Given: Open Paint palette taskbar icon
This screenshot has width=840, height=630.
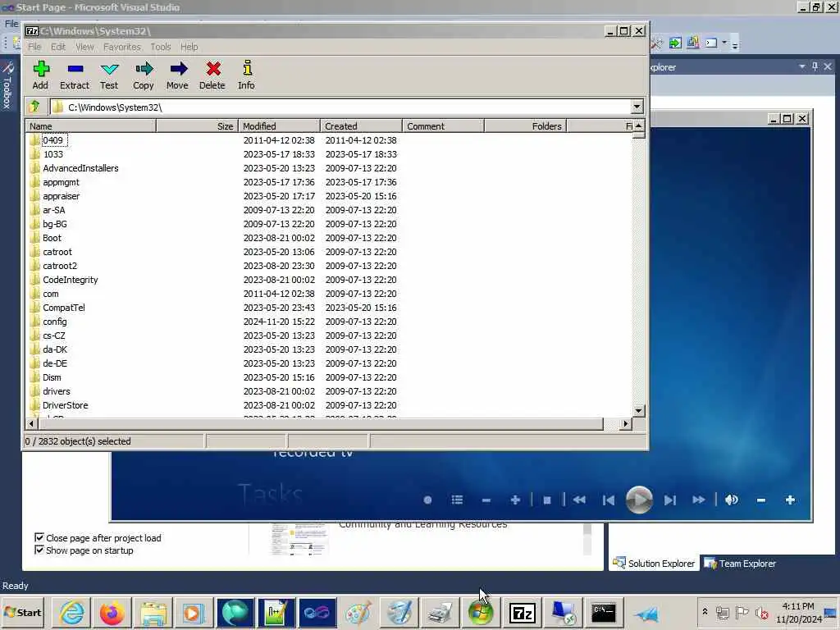Looking at the screenshot, I should pos(358,612).
